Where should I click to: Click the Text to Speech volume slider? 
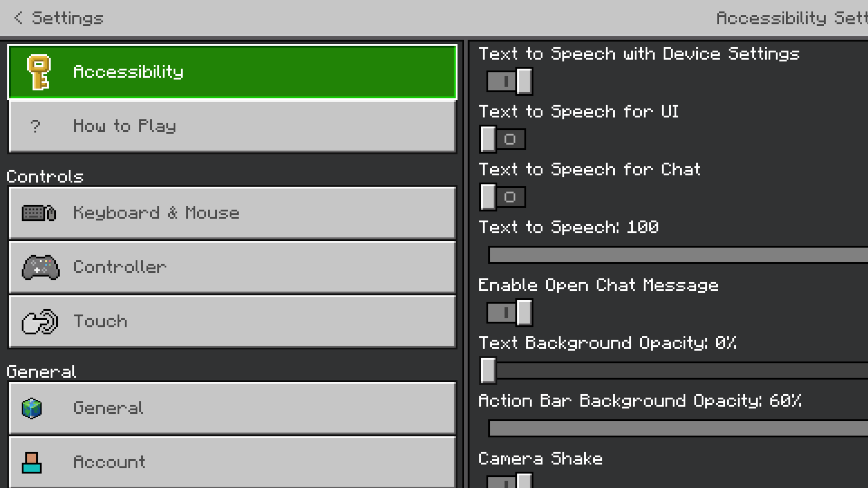point(678,255)
